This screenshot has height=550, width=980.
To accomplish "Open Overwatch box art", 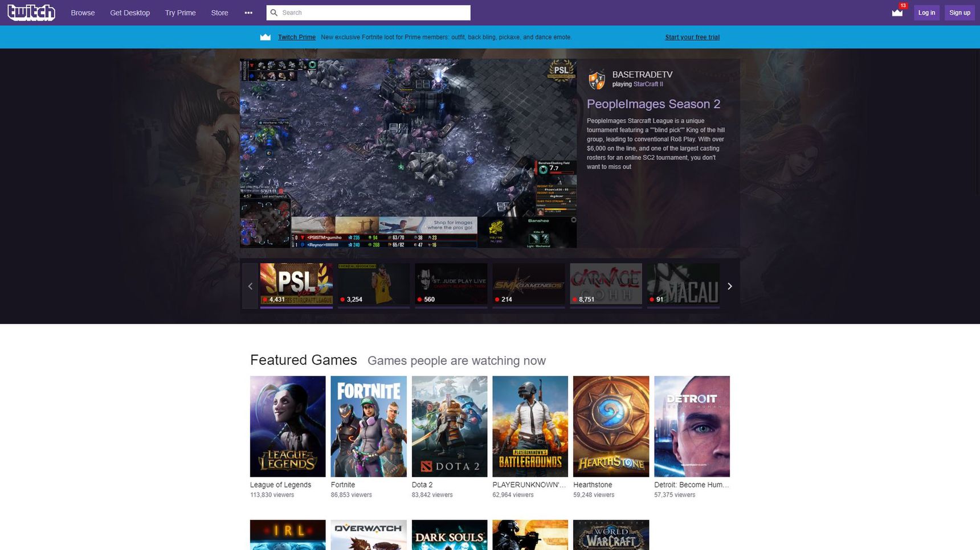I will [369, 535].
